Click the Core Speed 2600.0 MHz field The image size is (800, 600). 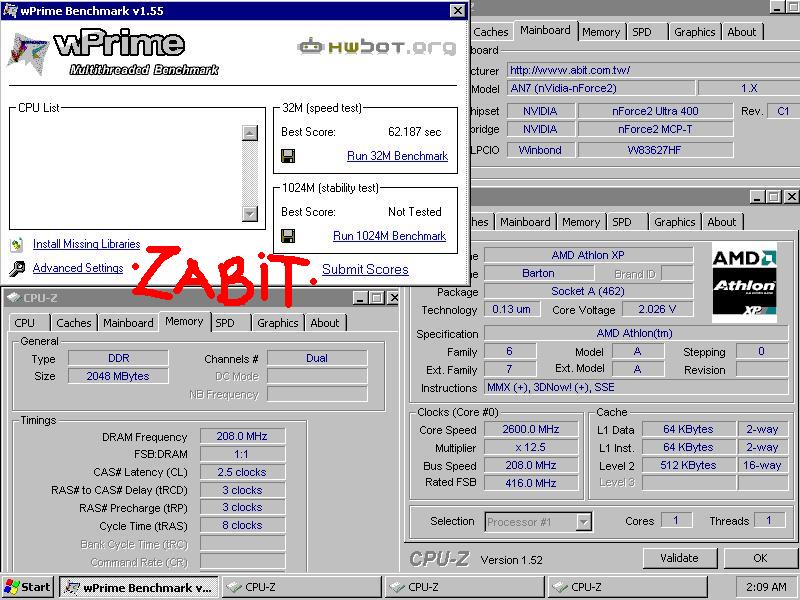pyautogui.click(x=531, y=430)
